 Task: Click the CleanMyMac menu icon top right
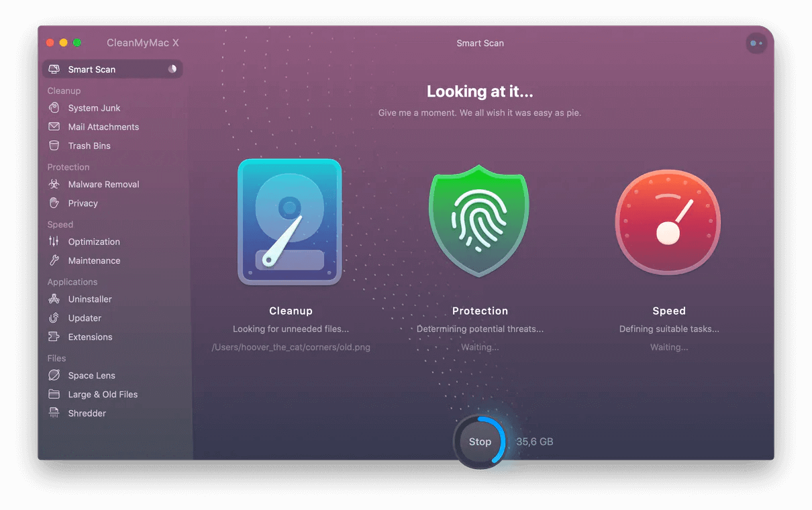(756, 43)
